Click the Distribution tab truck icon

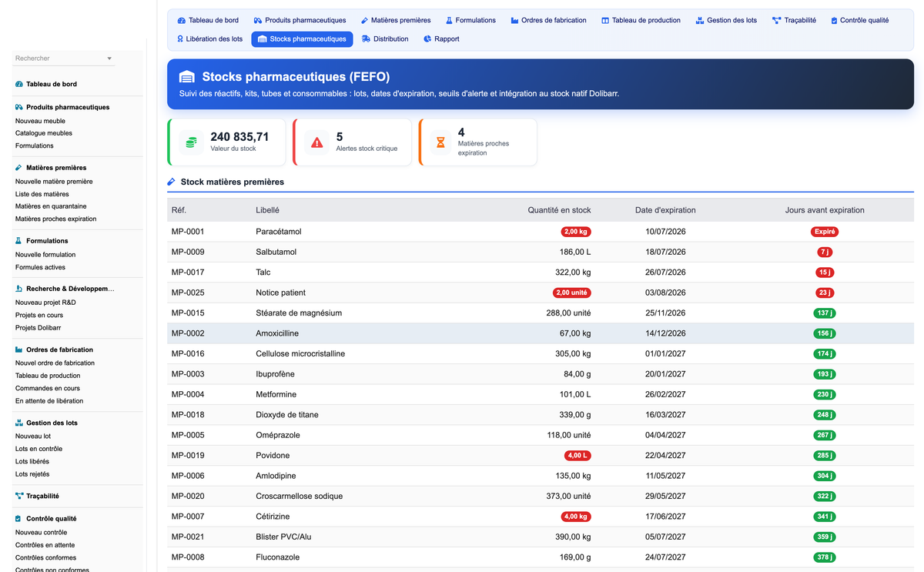point(367,38)
